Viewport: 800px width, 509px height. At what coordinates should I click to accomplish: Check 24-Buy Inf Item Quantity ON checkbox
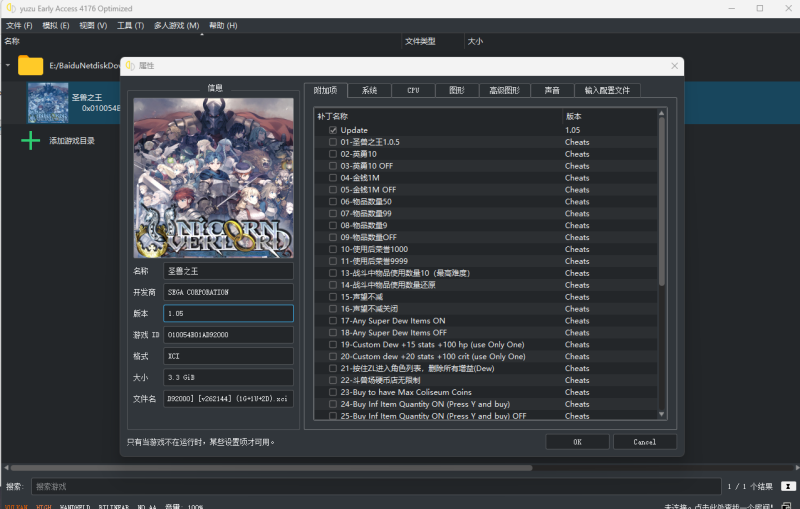(x=333, y=404)
